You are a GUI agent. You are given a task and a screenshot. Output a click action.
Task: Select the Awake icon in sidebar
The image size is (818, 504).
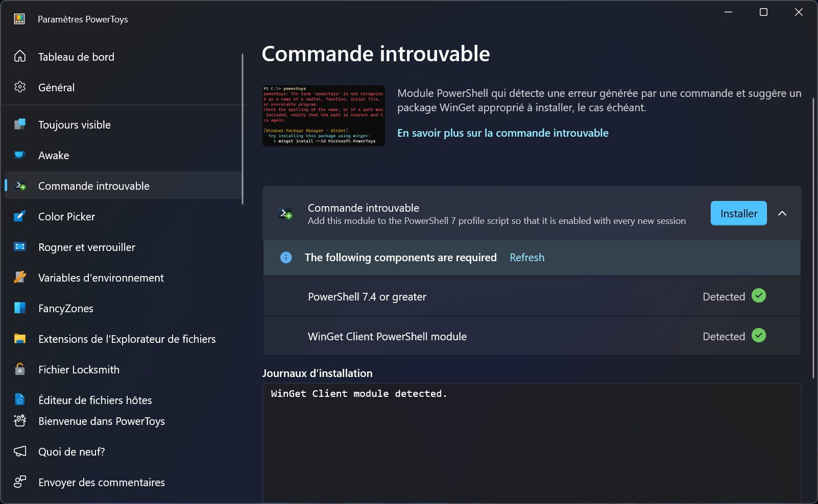[20, 155]
